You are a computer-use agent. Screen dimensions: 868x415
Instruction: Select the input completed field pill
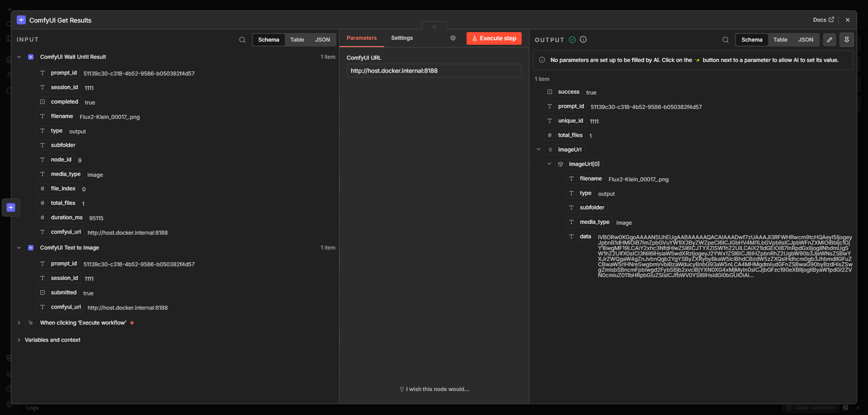point(59,102)
